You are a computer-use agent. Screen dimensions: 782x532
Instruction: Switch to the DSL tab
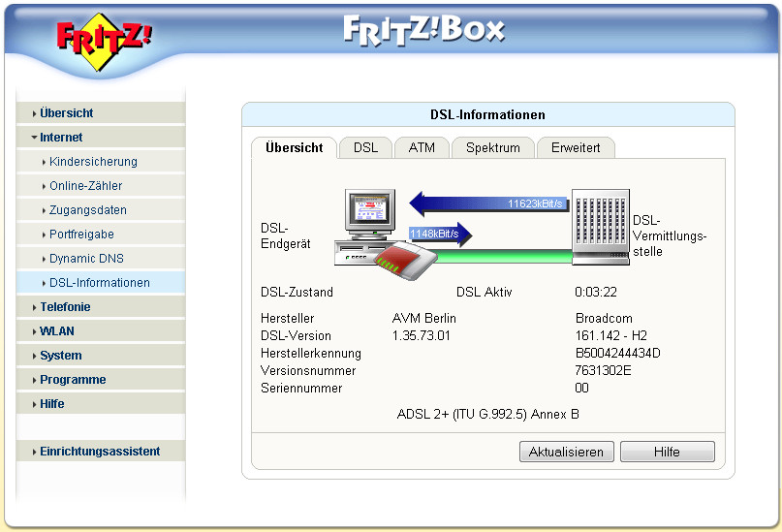pos(365,148)
